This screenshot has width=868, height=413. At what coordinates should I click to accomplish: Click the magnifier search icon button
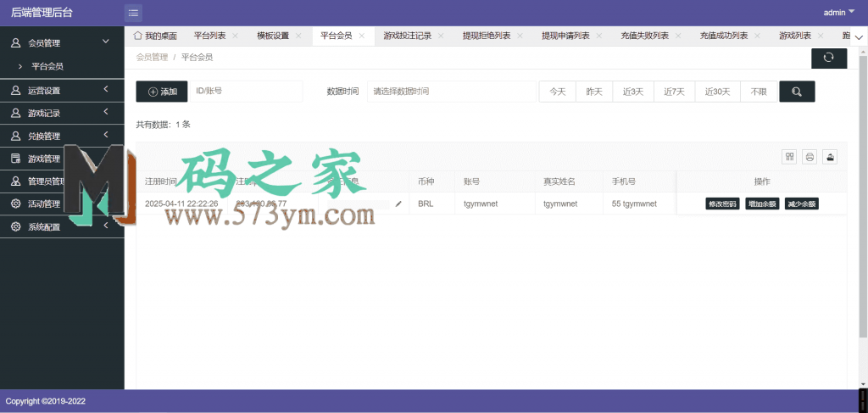(x=797, y=92)
